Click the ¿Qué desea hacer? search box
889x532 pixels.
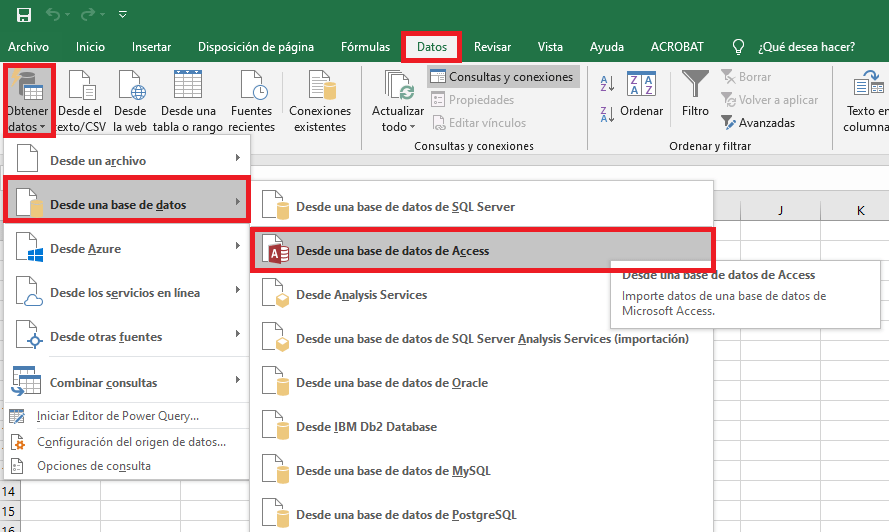point(806,47)
